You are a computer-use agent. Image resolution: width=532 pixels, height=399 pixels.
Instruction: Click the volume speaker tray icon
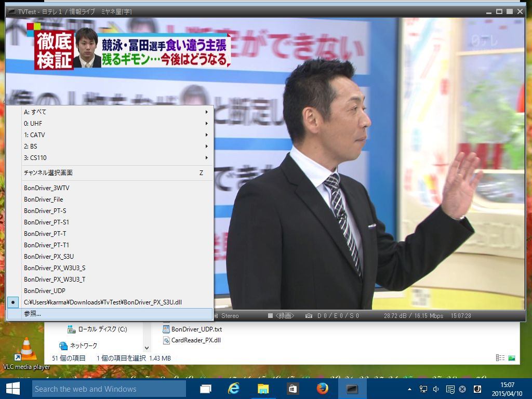(436, 389)
